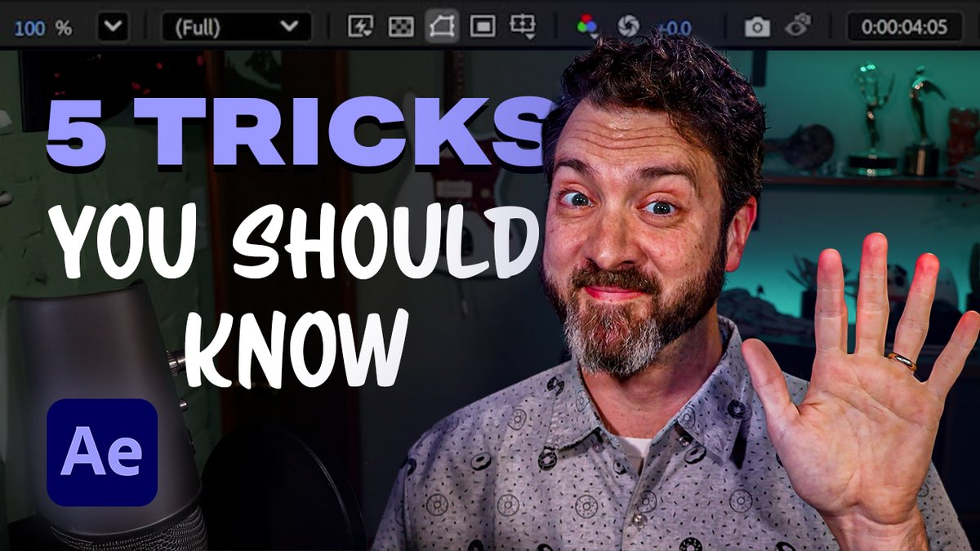Toggle the Region of Interest icon
This screenshot has width=980, height=551.
pos(483,27)
